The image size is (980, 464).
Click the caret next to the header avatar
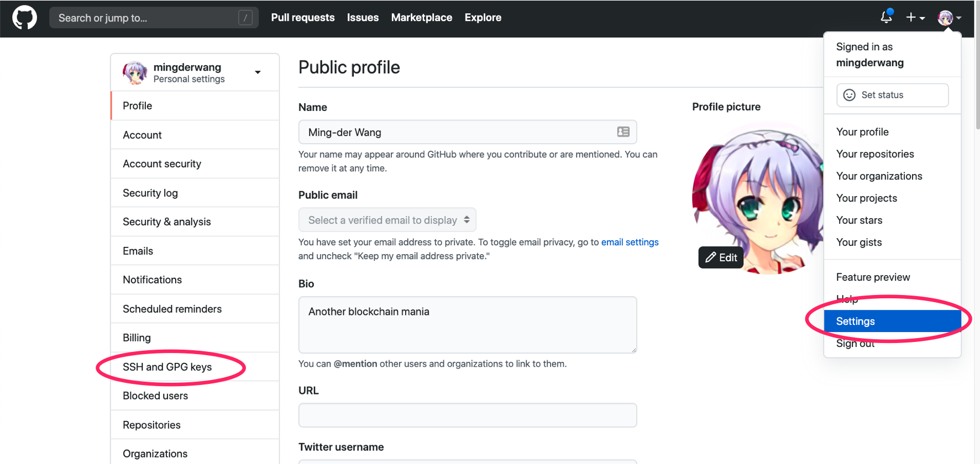coord(959,18)
